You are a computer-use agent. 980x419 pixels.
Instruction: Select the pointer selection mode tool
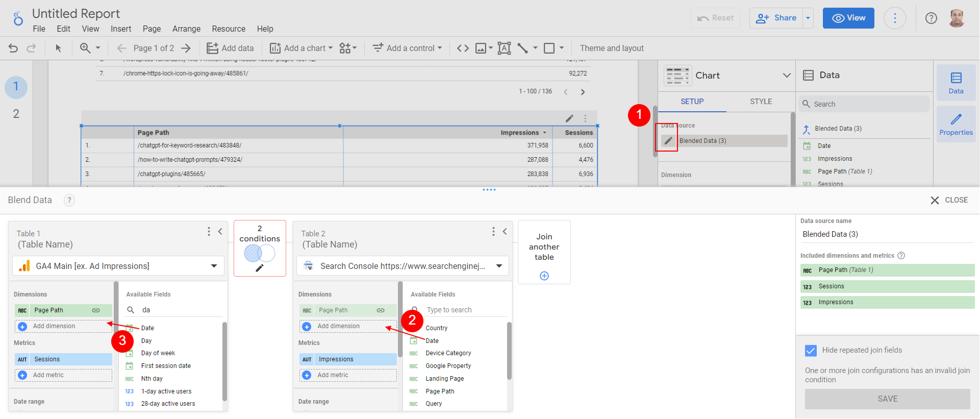(x=58, y=48)
